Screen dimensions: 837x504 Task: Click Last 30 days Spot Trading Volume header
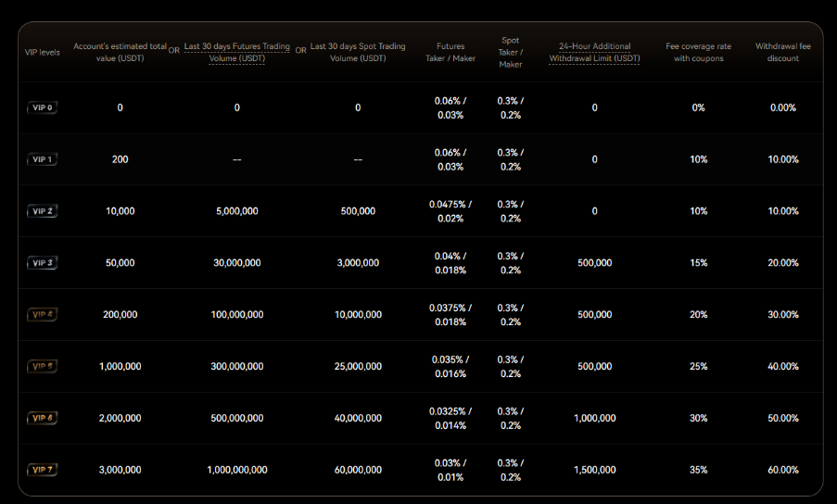(358, 52)
